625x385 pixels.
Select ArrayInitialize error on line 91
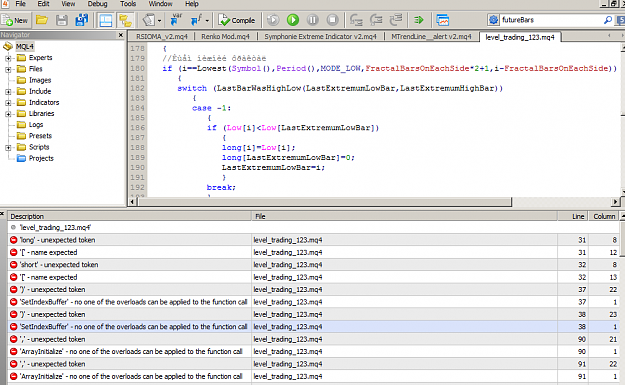pos(314,376)
